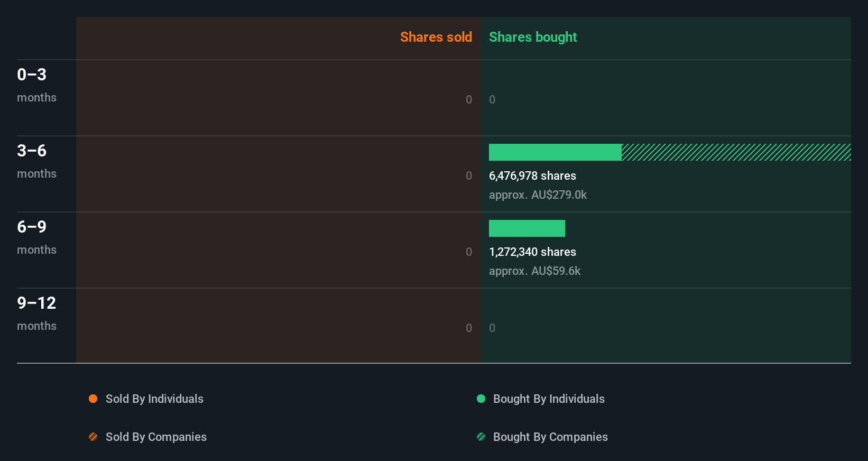Click the approx. AU$279.0k value
Image resolution: width=868 pixels, height=461 pixels.
(x=538, y=195)
